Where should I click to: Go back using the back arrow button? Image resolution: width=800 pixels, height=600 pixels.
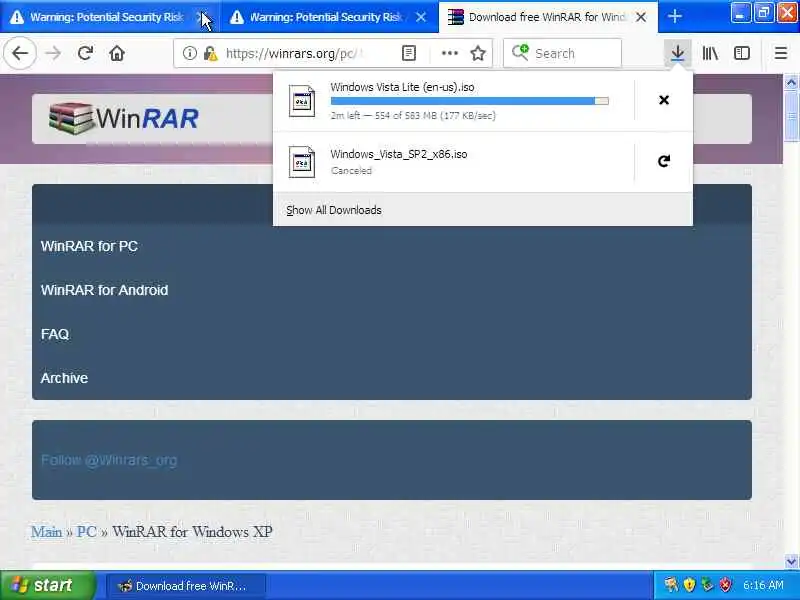point(20,53)
